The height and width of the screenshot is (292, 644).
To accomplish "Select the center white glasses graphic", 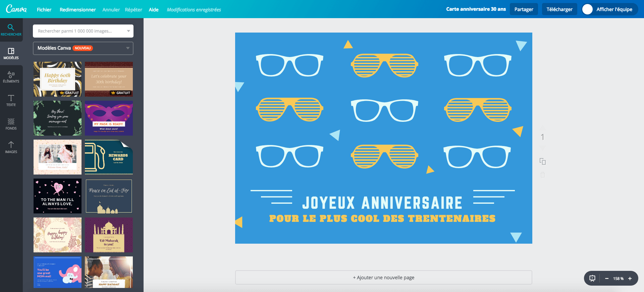I will (384, 110).
